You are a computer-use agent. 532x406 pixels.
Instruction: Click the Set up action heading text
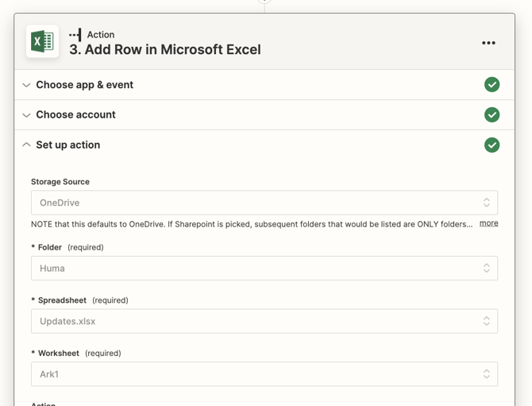pos(67,145)
